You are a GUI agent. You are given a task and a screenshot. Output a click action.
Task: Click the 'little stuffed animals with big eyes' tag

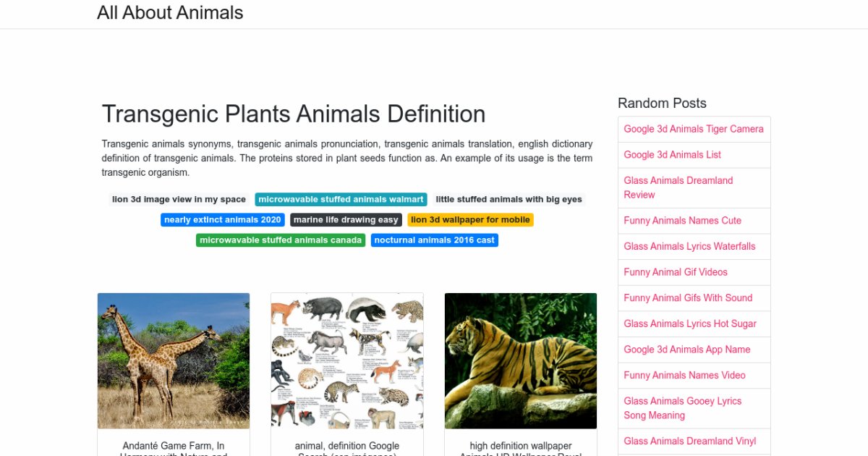(x=509, y=200)
